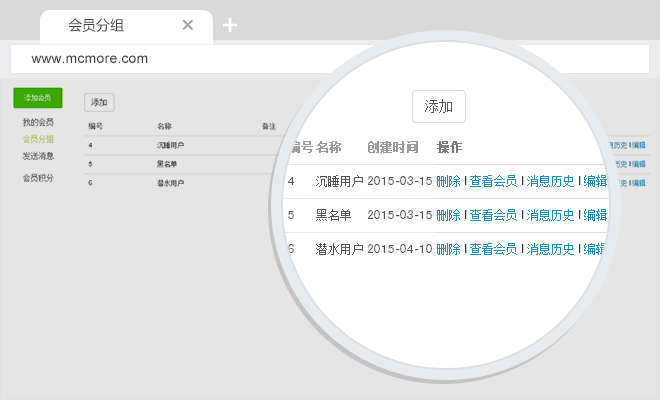The width and height of the screenshot is (660, 400).
Task: Open a new tab with the plus icon
Action: pyautogui.click(x=230, y=25)
